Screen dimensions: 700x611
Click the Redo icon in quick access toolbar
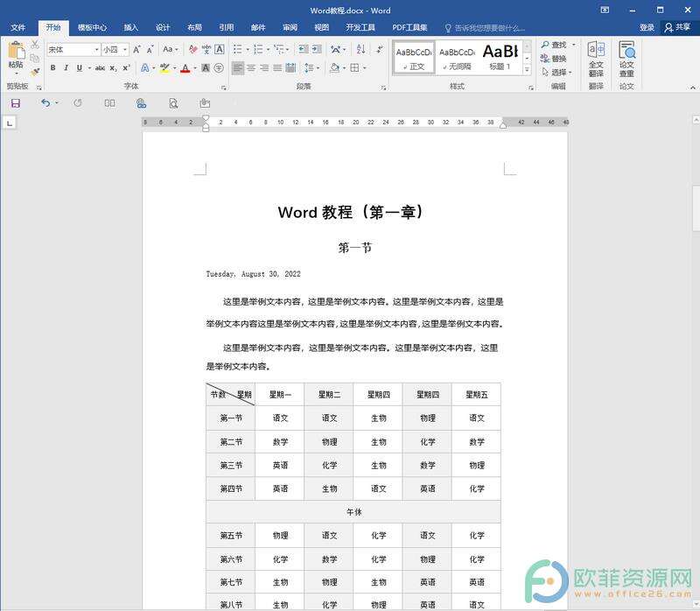pyautogui.click(x=78, y=103)
